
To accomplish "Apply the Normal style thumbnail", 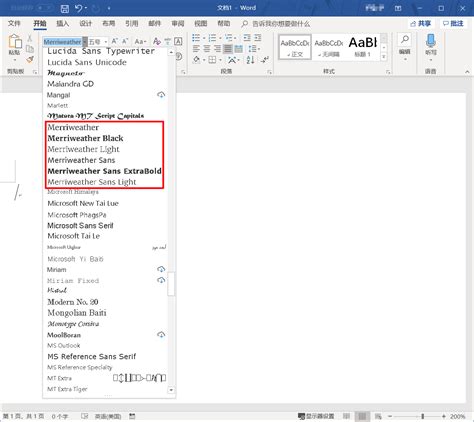I will [295, 47].
